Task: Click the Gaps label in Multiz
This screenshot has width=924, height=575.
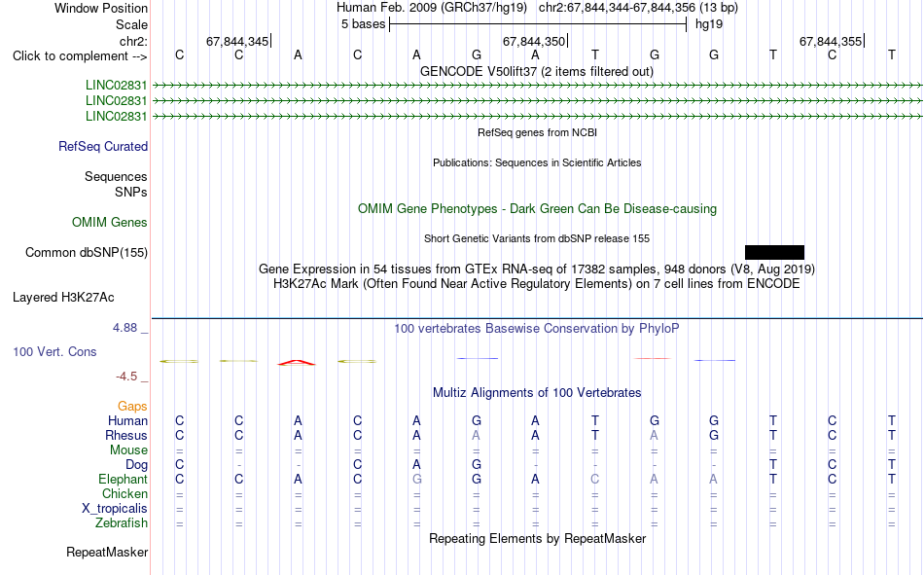Action: pyautogui.click(x=132, y=407)
